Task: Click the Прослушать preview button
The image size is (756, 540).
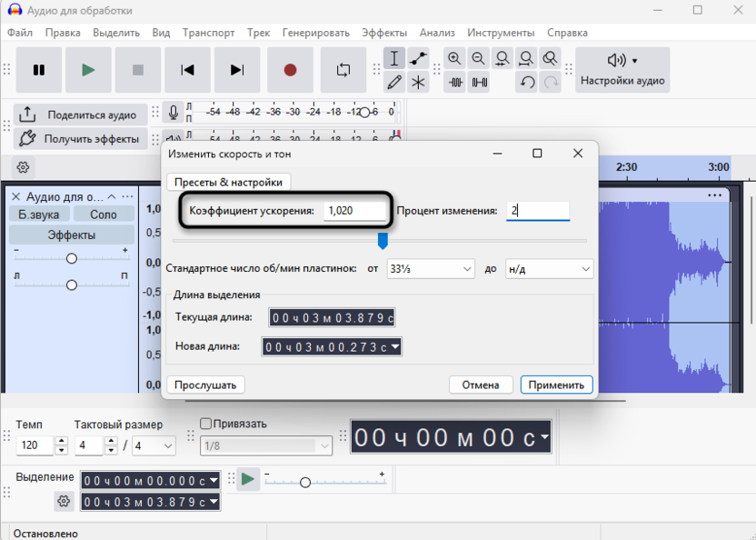Action: (205, 385)
